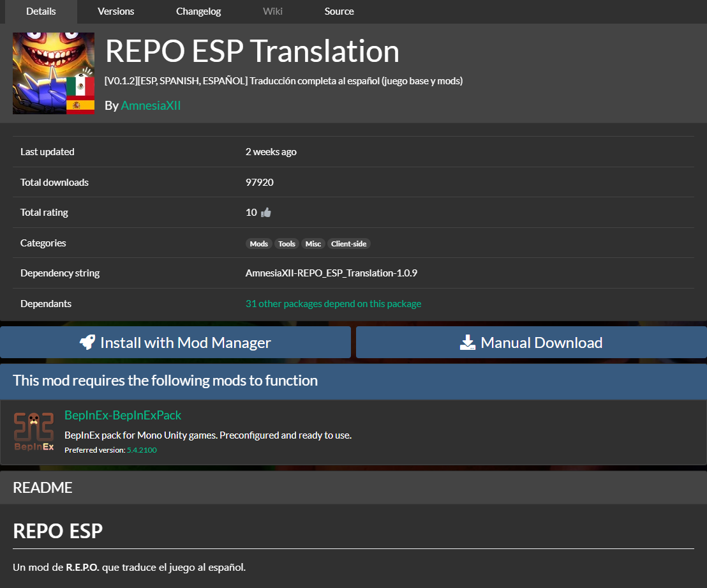Click the REPO ESP Translation mod thumbnail
Screen dimensions: 707x588
point(54,73)
